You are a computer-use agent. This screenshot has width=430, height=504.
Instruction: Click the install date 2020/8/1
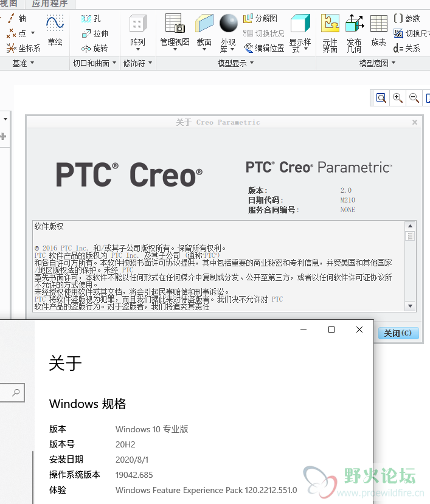[132, 460]
